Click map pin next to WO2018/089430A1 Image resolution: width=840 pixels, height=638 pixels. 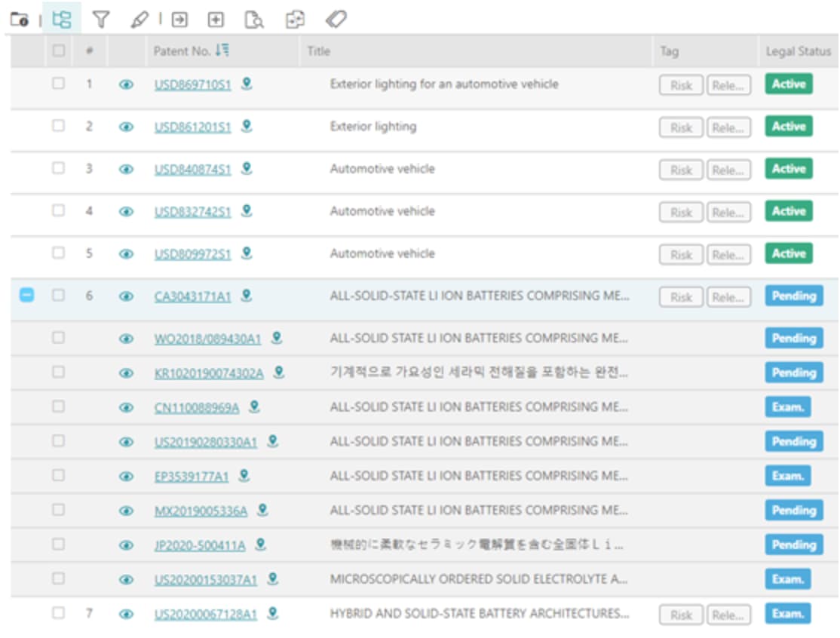click(x=277, y=338)
